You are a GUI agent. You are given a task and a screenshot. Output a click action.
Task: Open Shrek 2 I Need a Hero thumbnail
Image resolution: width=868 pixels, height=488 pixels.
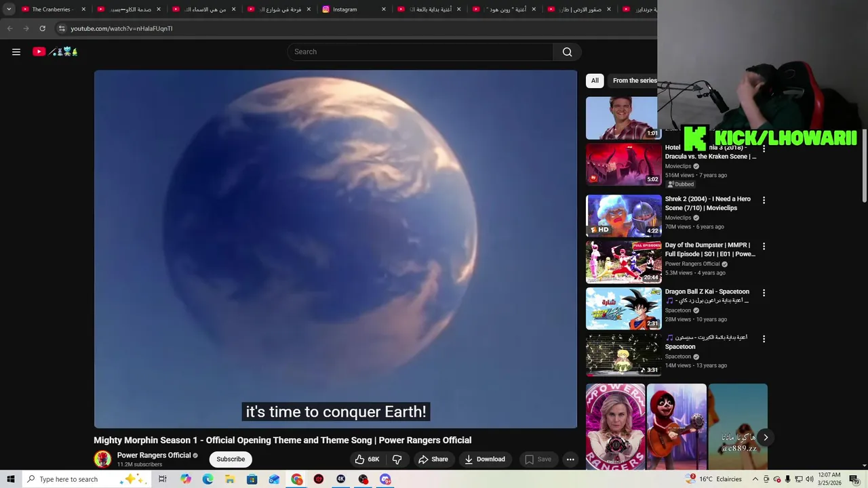[624, 216]
